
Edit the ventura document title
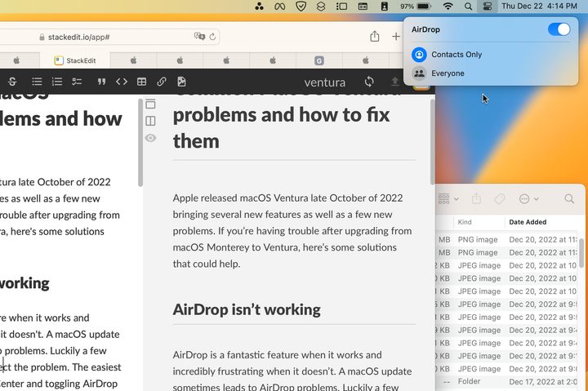click(325, 82)
